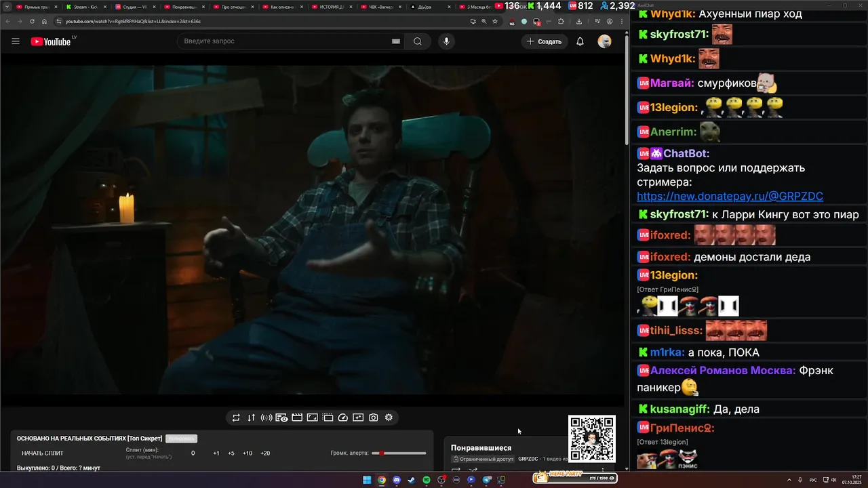Add ten minutes with "+10" button
The height and width of the screenshot is (488, 868).
tap(248, 453)
